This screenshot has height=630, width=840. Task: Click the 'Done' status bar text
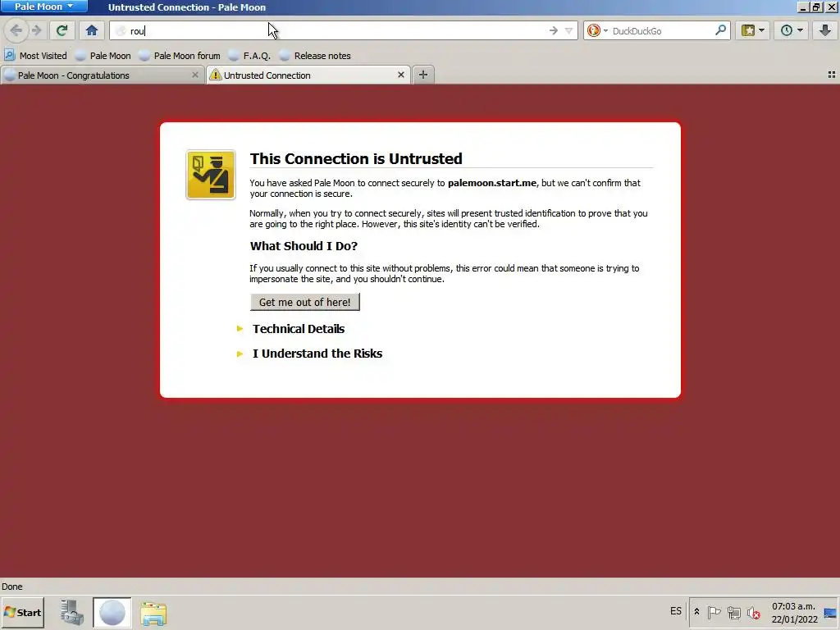(x=11, y=587)
